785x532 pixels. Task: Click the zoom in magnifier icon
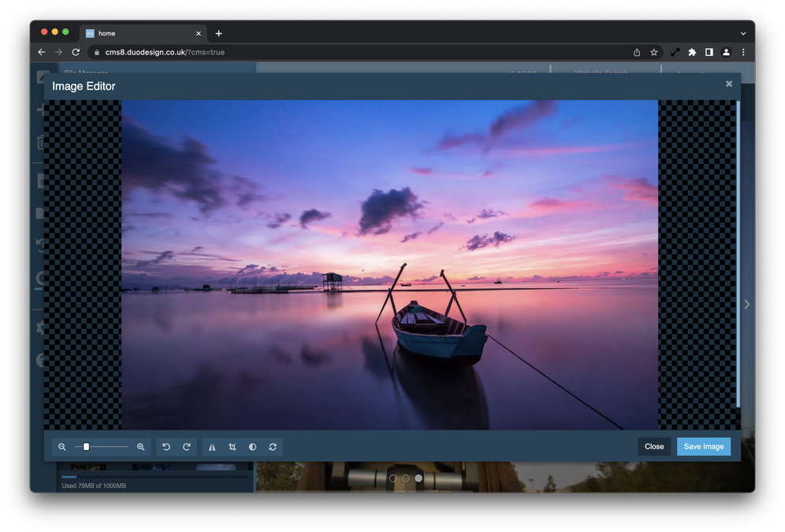pos(141,447)
